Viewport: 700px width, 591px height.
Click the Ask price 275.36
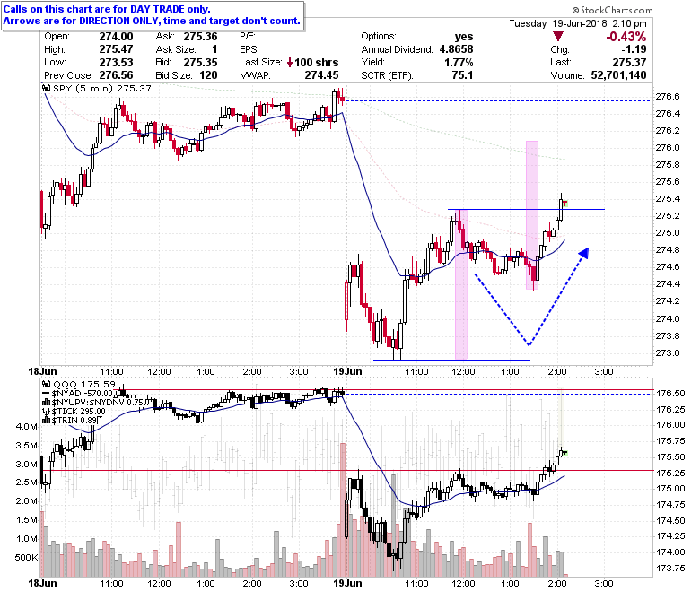coord(200,37)
